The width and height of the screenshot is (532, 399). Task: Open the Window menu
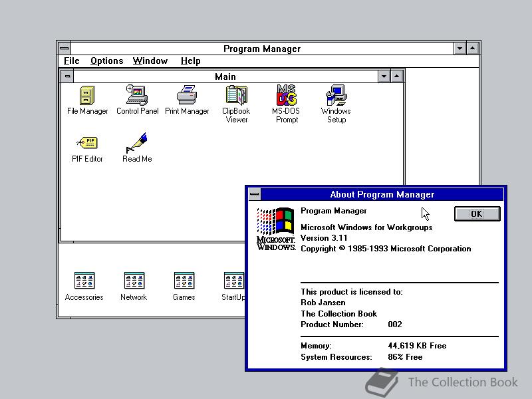pos(150,61)
